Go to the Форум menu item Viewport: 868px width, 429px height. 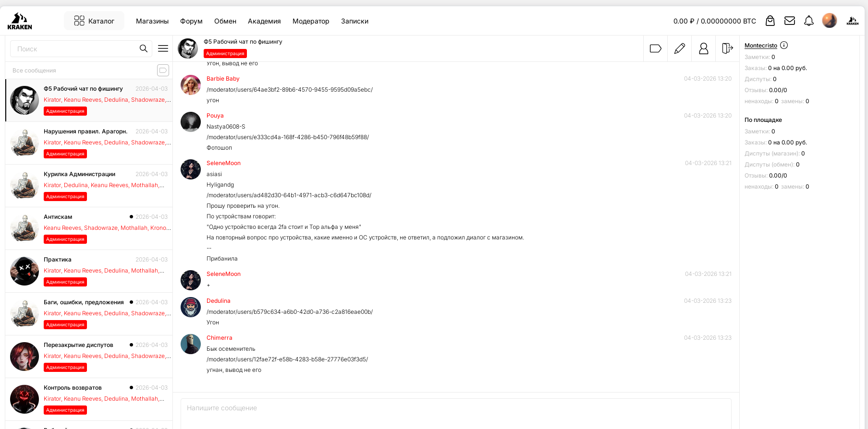(x=191, y=21)
